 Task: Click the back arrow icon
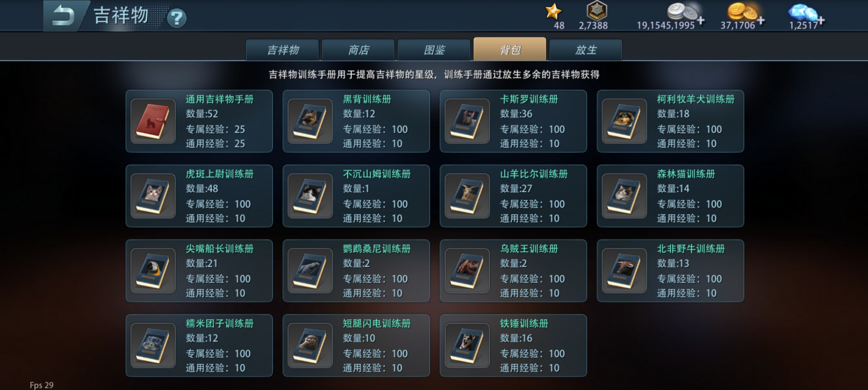click(63, 16)
